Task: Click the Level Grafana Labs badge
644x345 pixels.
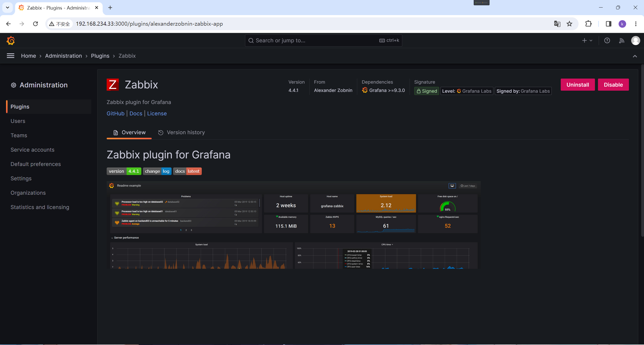Action: (467, 91)
